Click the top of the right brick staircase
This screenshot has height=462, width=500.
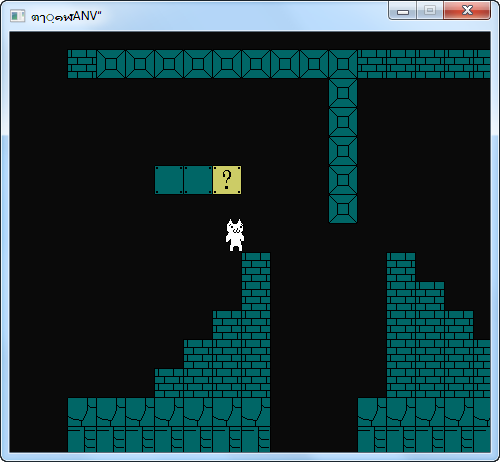(401, 267)
